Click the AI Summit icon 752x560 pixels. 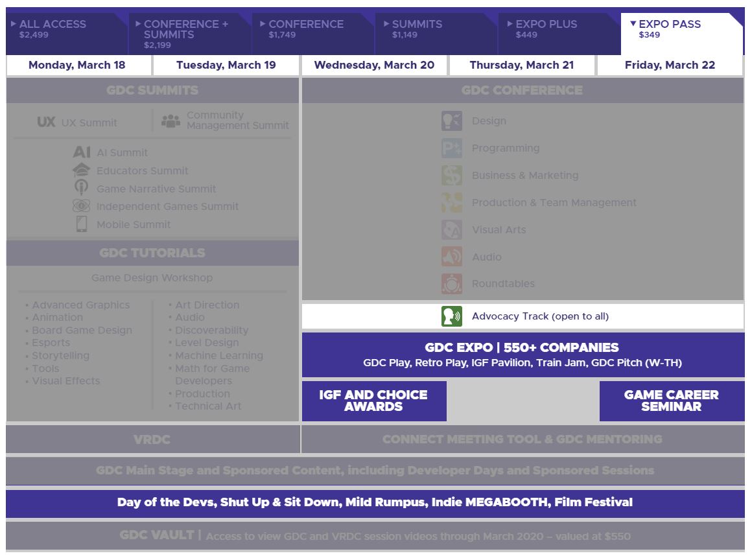pos(82,152)
